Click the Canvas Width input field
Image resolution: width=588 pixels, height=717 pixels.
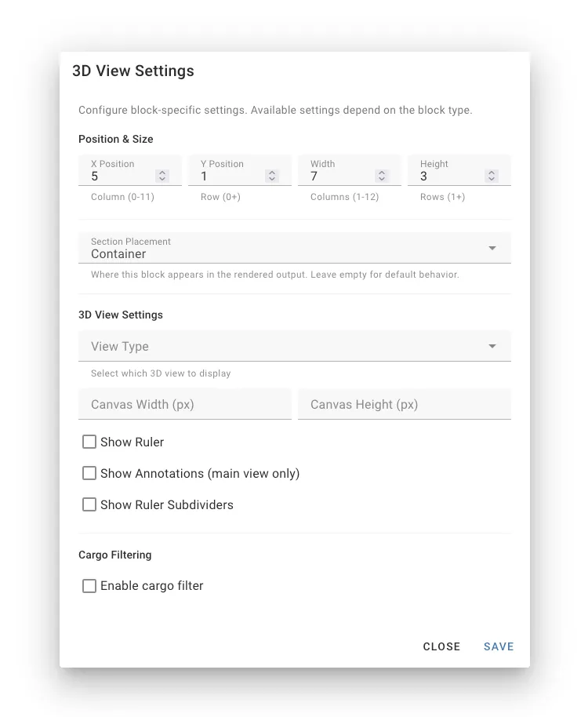coord(184,404)
